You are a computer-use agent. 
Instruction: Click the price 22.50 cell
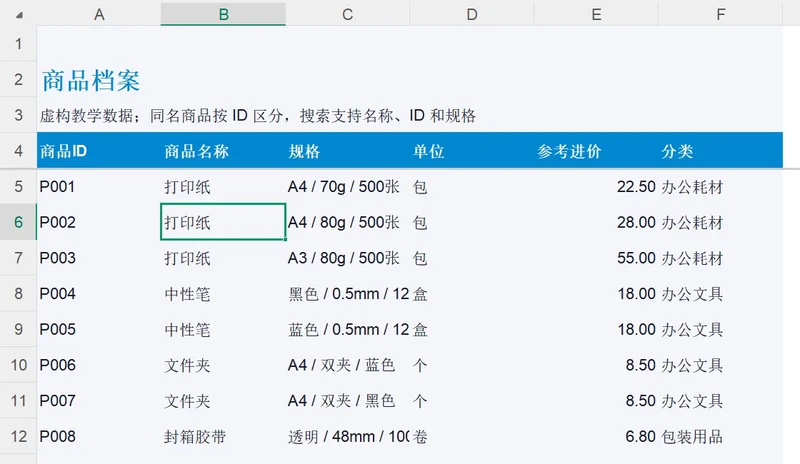[596, 186]
